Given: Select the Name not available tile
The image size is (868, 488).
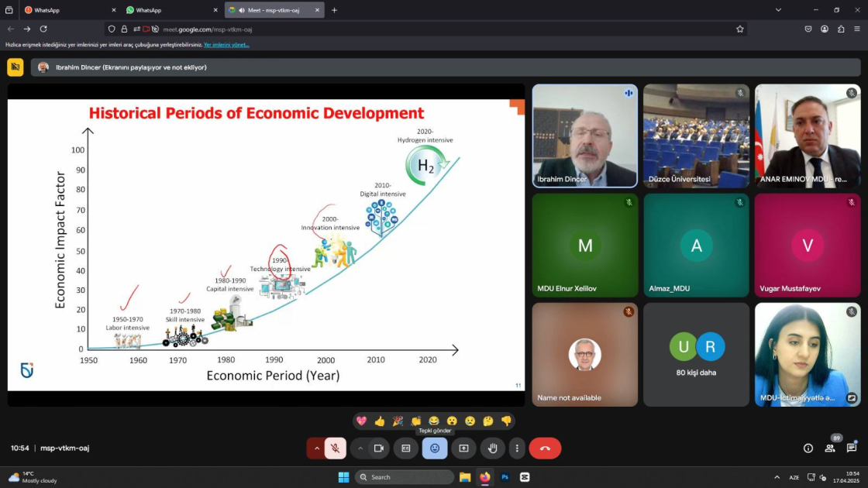Looking at the screenshot, I should pos(584,355).
